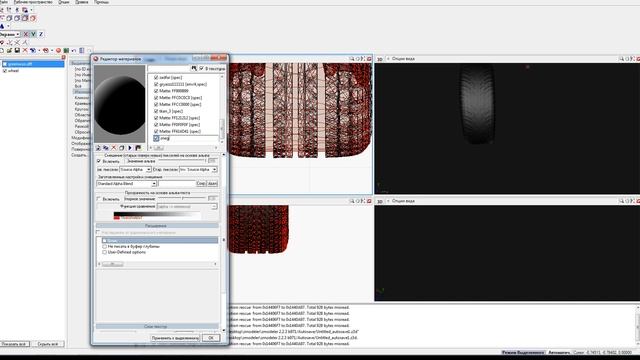Open the 'Правка' menu

[82, 2]
